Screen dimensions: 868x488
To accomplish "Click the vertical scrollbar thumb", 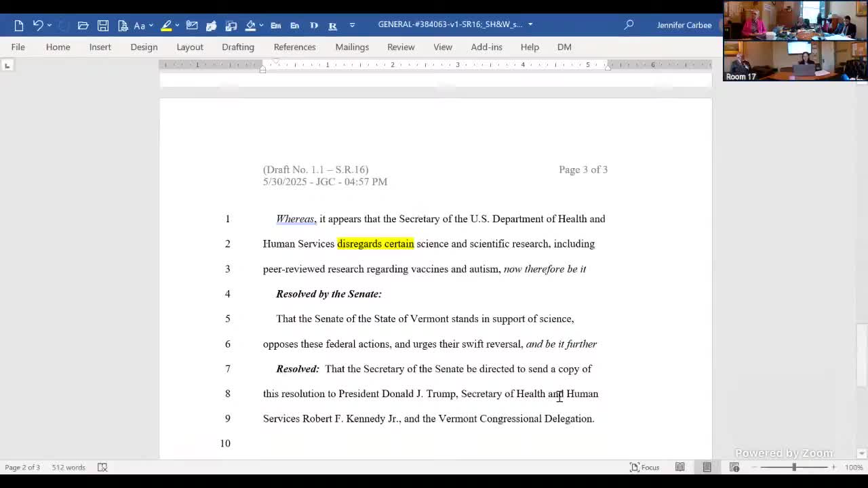I will coord(862,355).
